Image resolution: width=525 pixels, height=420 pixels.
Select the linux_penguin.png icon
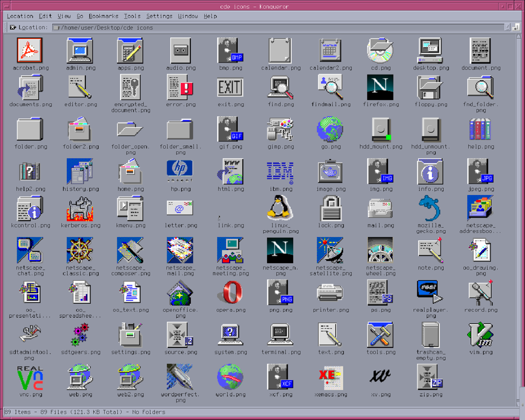[280, 208]
